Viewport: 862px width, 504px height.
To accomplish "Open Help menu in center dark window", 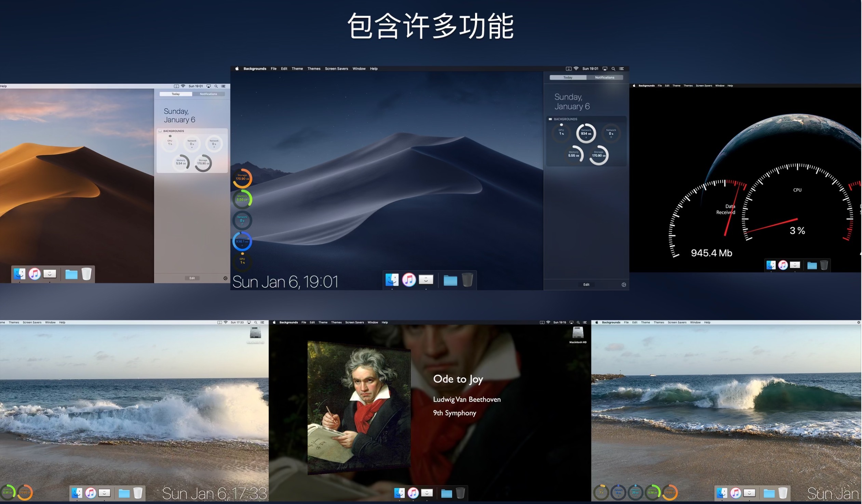I will (374, 69).
